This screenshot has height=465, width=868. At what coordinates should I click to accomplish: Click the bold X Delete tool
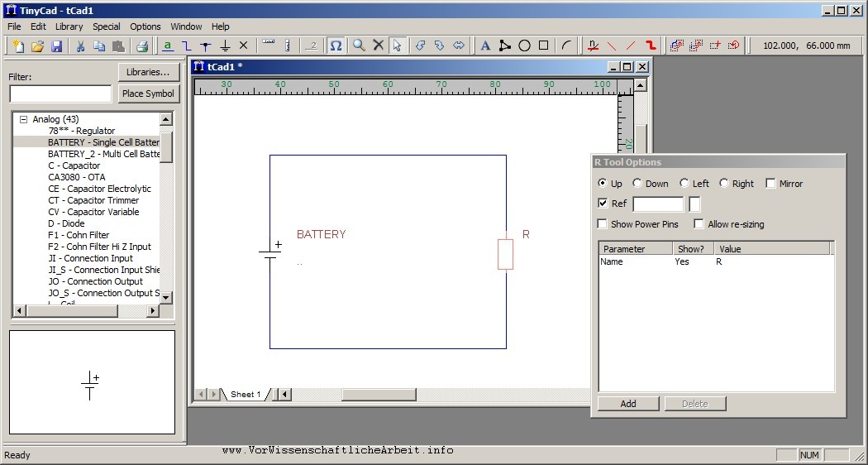[378, 46]
